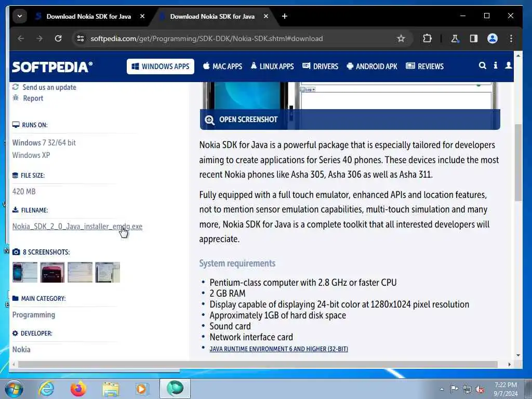Image resolution: width=532 pixels, height=399 pixels.
Task: Open the Drivers section
Action: click(320, 66)
